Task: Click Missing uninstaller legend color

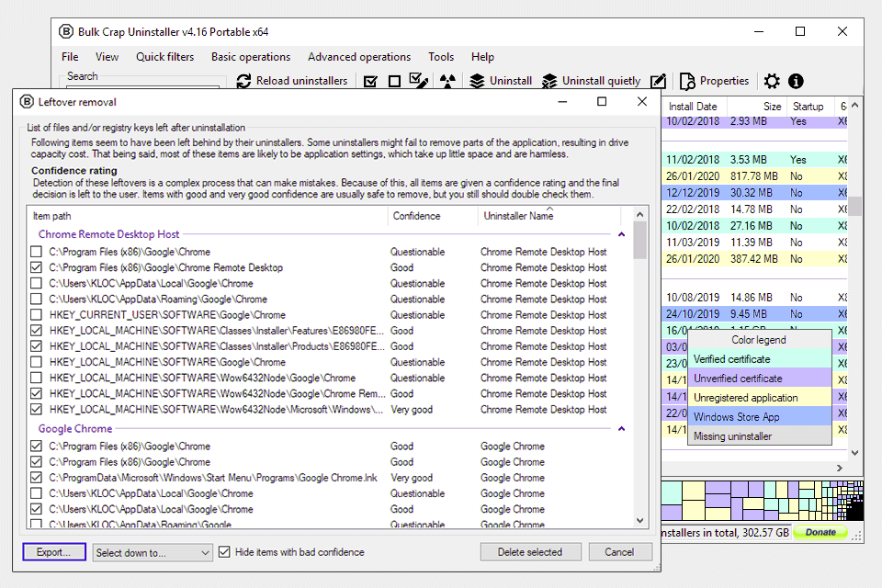Action: point(760,436)
